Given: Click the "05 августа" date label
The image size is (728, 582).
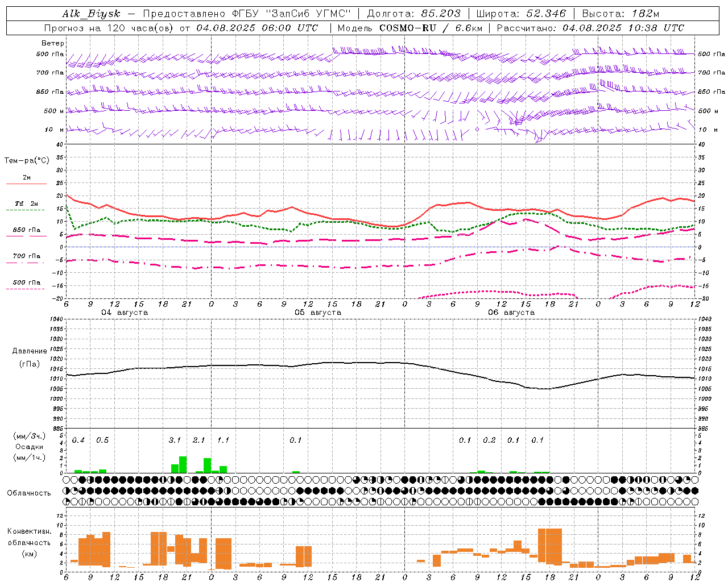Looking at the screenshot, I should pos(318,313).
